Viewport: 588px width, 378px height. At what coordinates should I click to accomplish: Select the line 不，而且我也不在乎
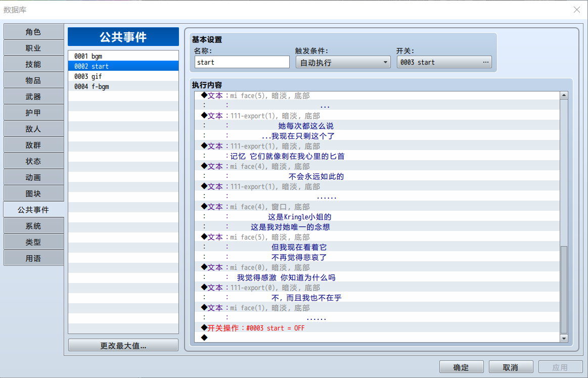[x=377, y=298]
